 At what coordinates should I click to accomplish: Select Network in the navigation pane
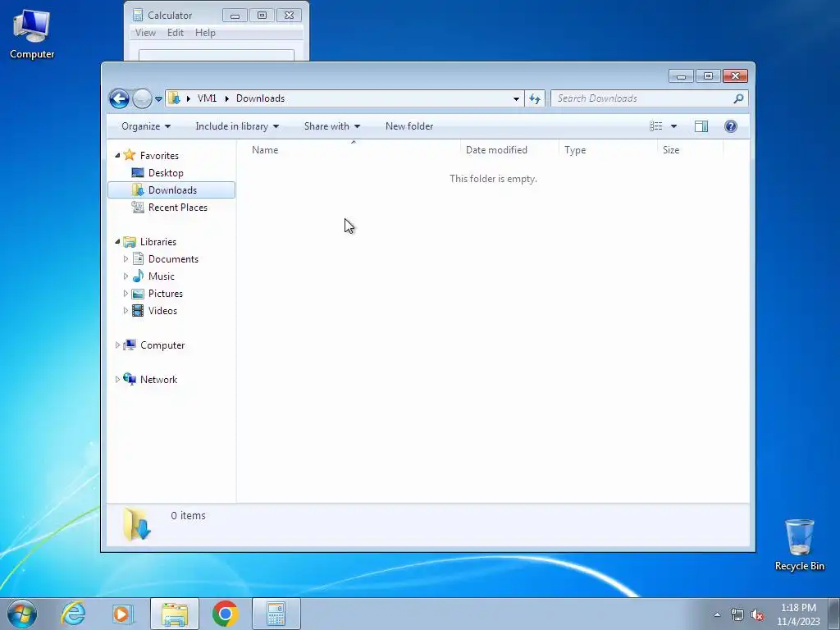[x=158, y=380]
